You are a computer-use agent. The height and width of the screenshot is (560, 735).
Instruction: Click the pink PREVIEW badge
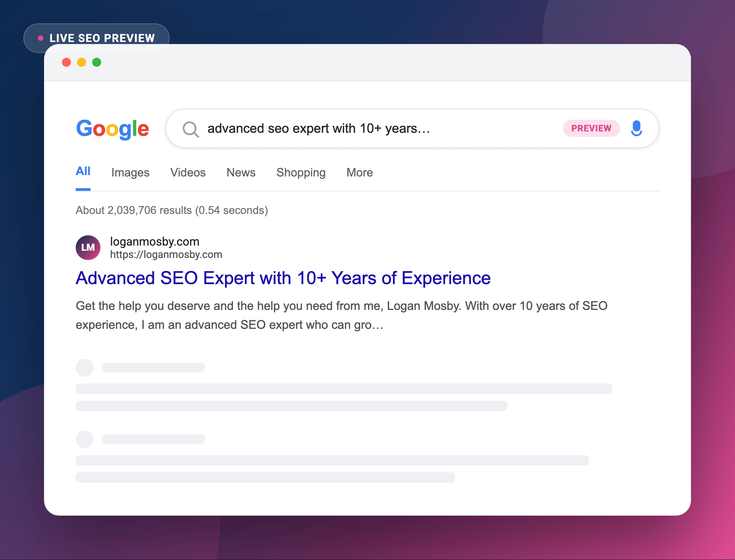591,128
